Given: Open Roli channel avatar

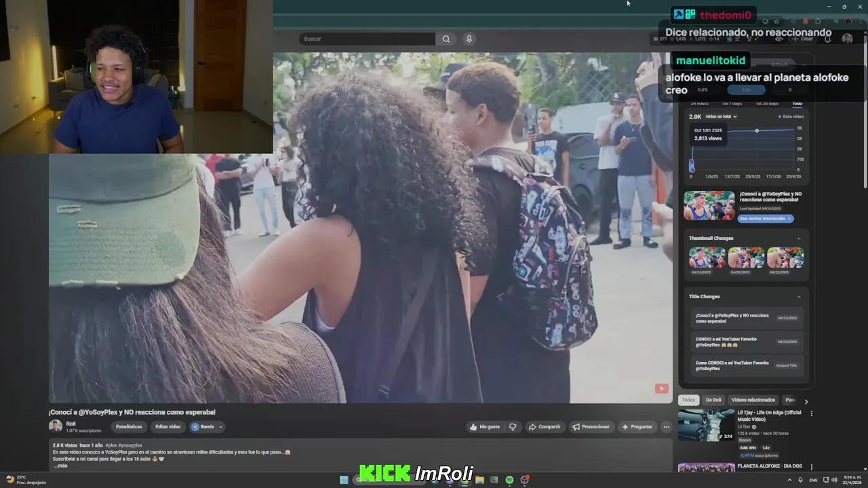Looking at the screenshot, I should 55,426.
